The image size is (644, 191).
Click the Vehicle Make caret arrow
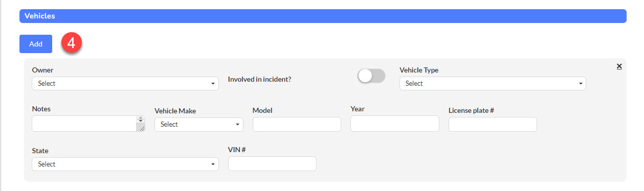pyautogui.click(x=237, y=125)
